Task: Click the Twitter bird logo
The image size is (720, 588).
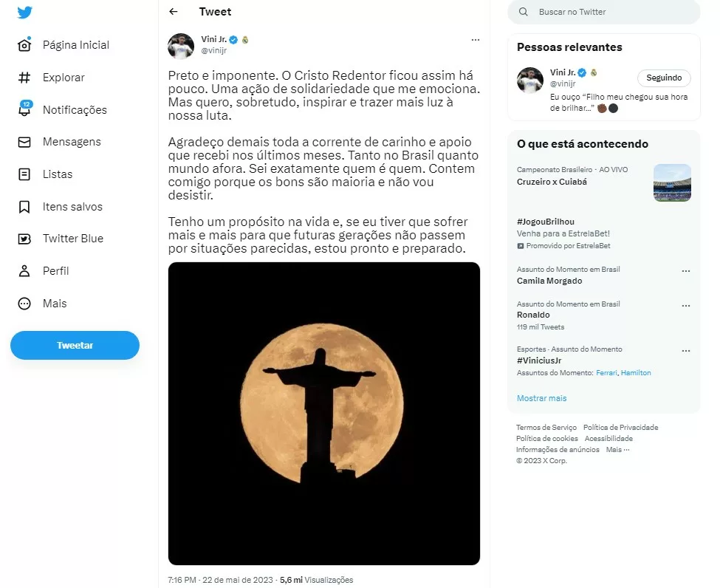Action: (24, 13)
